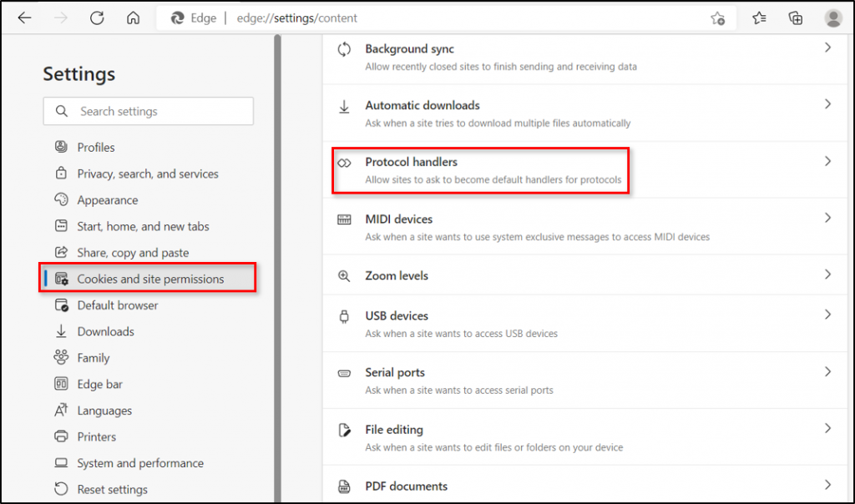Open the USB devices chevron arrow
The image size is (855, 504).
click(827, 315)
